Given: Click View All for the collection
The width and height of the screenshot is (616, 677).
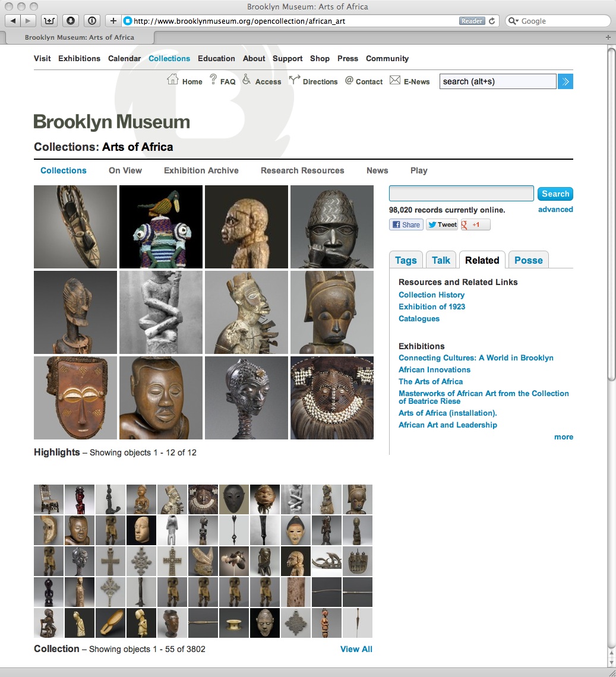Looking at the screenshot, I should 356,649.
